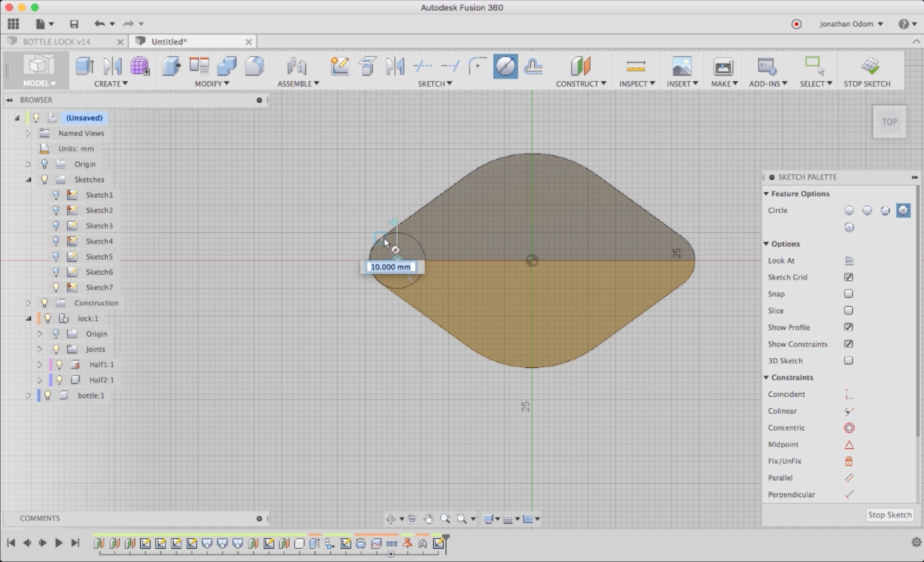Enable the Snap checkbox
The height and width of the screenshot is (562, 924).
tap(849, 294)
